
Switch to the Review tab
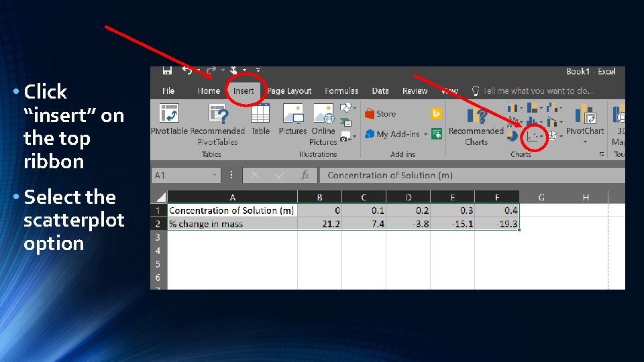[x=415, y=90]
